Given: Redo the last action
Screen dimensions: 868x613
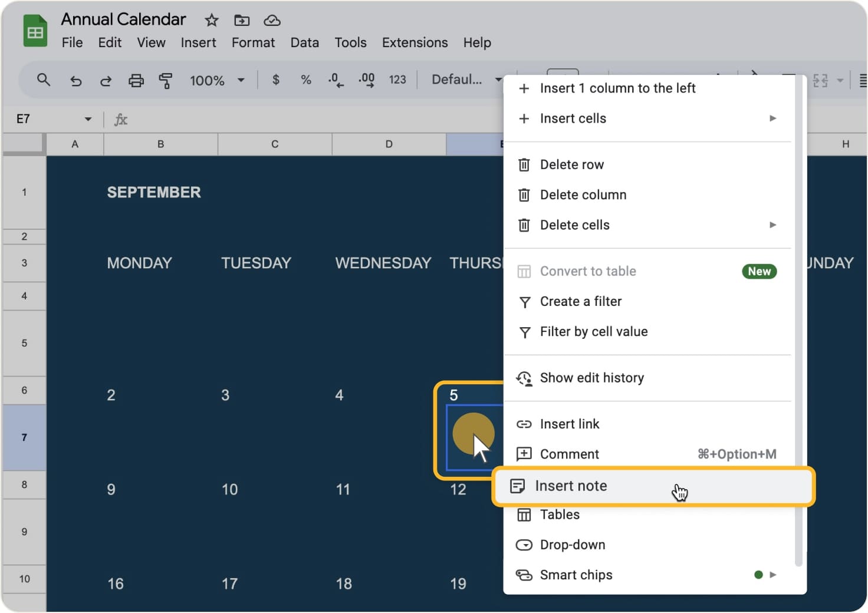Looking at the screenshot, I should pos(106,80).
